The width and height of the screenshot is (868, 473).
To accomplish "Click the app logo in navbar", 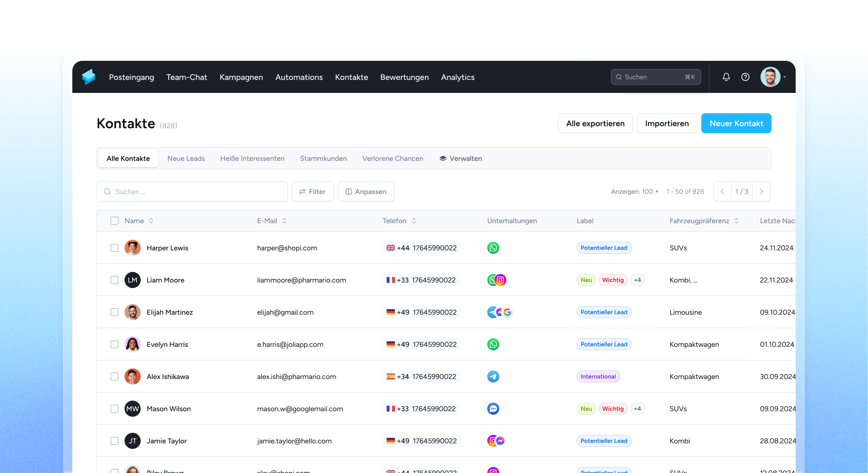I will [89, 77].
